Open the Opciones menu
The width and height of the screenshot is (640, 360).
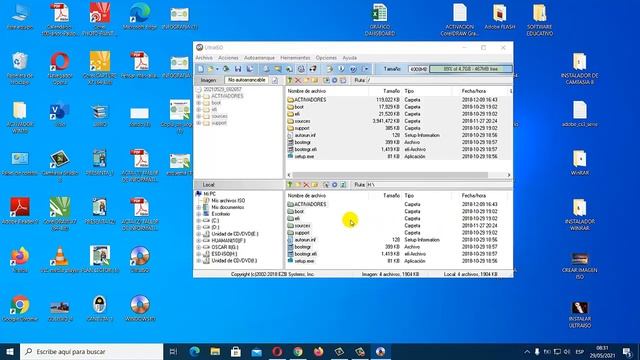[x=326, y=58]
